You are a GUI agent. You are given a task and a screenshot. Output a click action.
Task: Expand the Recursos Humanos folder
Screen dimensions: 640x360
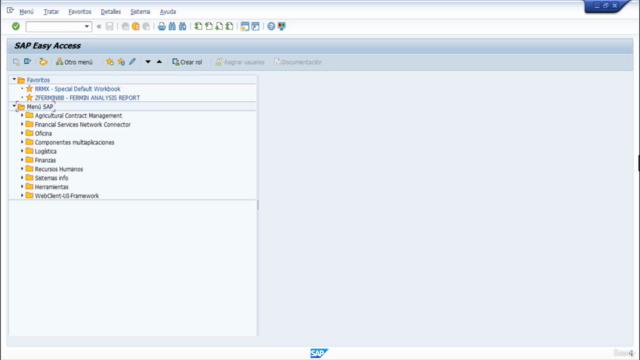[x=22, y=169]
